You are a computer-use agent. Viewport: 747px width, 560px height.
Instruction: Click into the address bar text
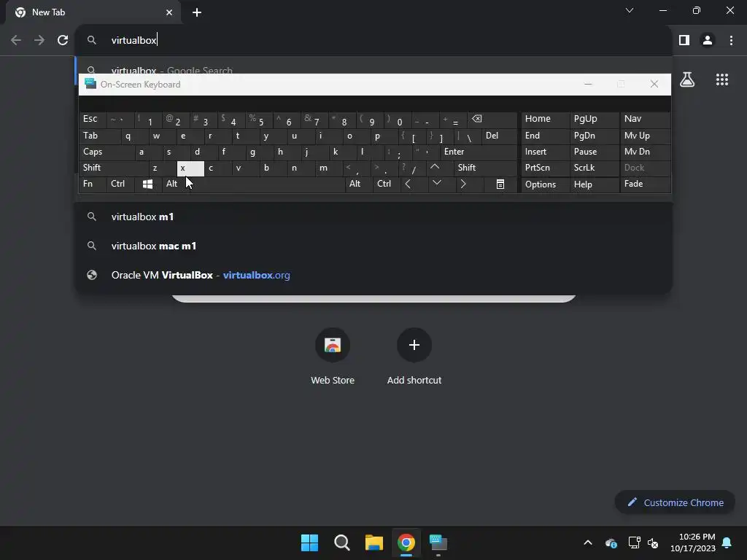click(x=134, y=41)
